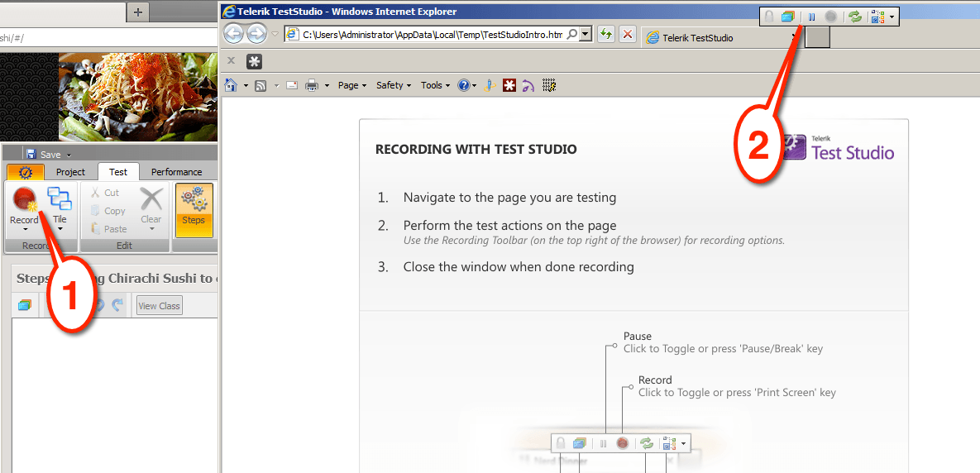
Task: Switch to the Project tab
Action: [x=70, y=172]
